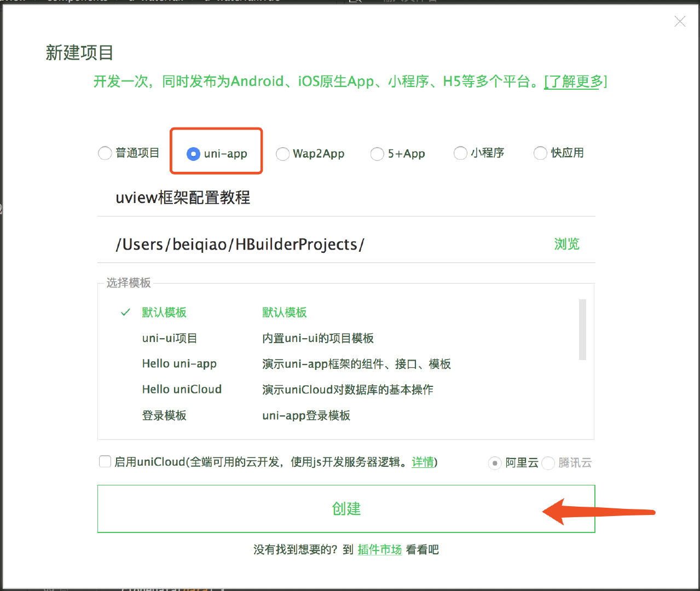This screenshot has width=700, height=591.
Task: Choose 腾讯云 as cloud provider
Action: coord(548,463)
